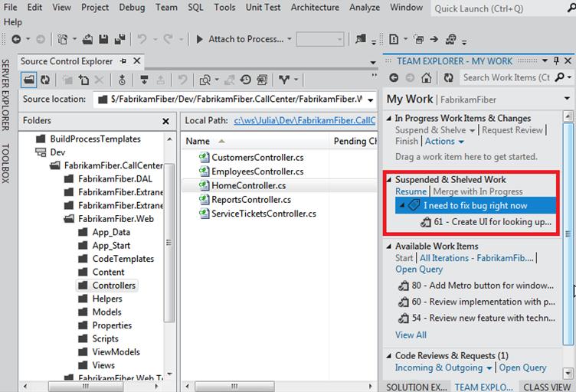Go to Team Explorer Home icon
Viewport: 576px width, 392px height.
point(426,77)
